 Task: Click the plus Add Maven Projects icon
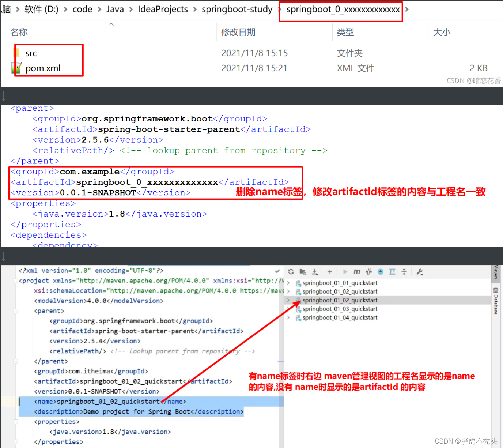pos(330,271)
